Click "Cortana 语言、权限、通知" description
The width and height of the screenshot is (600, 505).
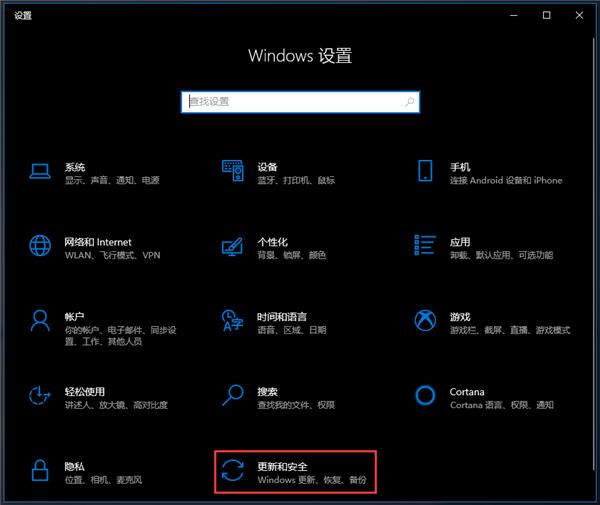(502, 405)
